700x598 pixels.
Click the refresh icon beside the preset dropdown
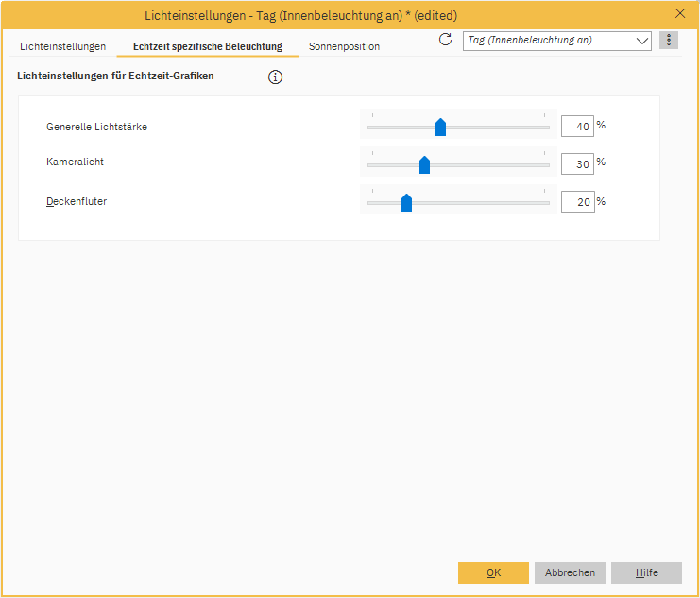tap(446, 40)
